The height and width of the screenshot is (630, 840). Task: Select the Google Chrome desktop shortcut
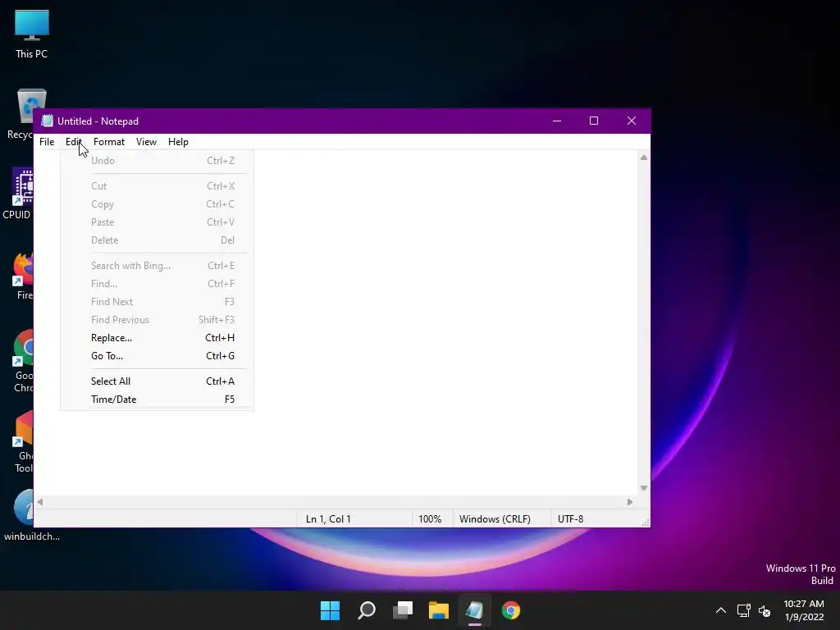pos(24,362)
